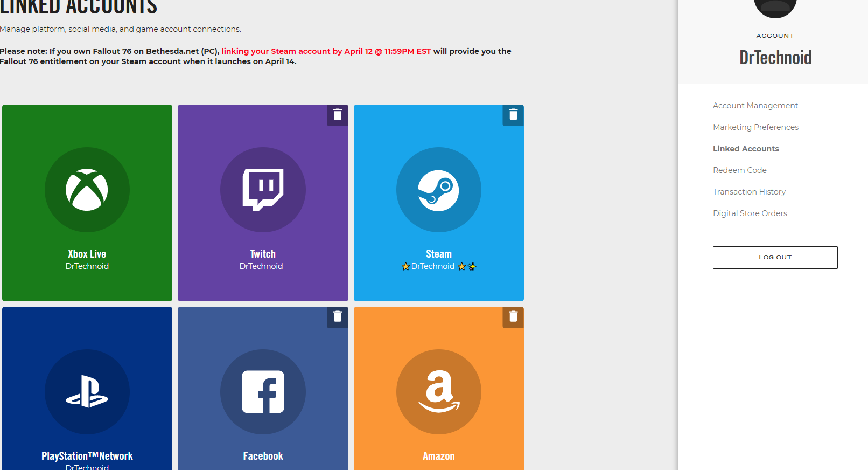Image resolution: width=868 pixels, height=470 pixels.
Task: Click the account avatar above DrTechnoid
Action: click(x=775, y=8)
